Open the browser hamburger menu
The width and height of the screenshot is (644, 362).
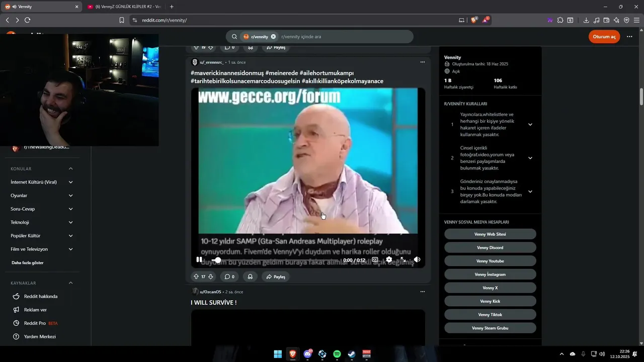(x=636, y=20)
